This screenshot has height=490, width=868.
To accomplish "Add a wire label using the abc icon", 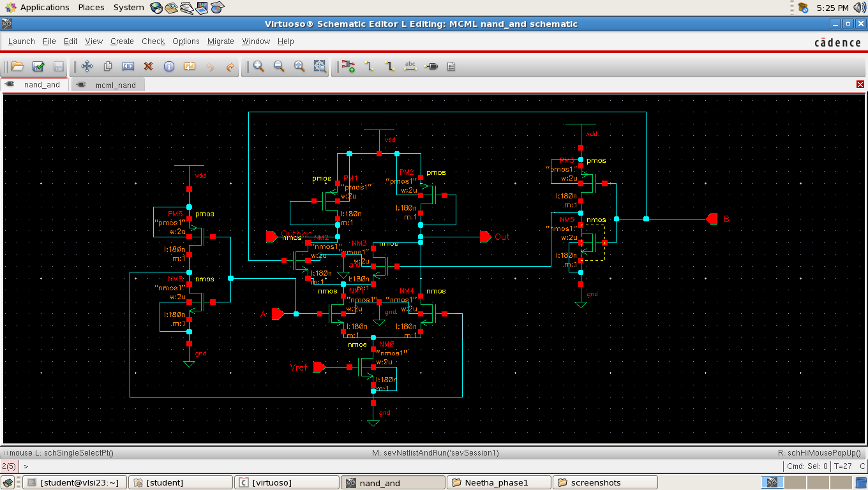I will click(410, 66).
